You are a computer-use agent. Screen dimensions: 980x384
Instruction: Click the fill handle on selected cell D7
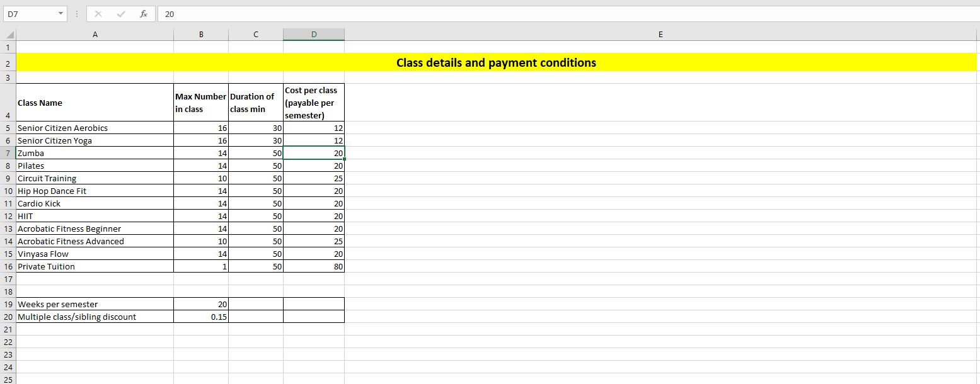345,159
